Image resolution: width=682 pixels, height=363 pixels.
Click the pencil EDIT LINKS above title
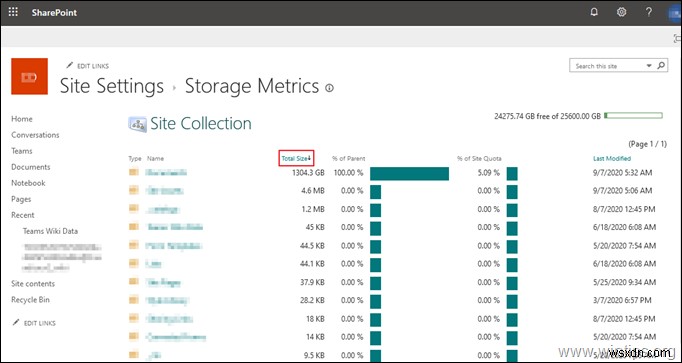87,66
